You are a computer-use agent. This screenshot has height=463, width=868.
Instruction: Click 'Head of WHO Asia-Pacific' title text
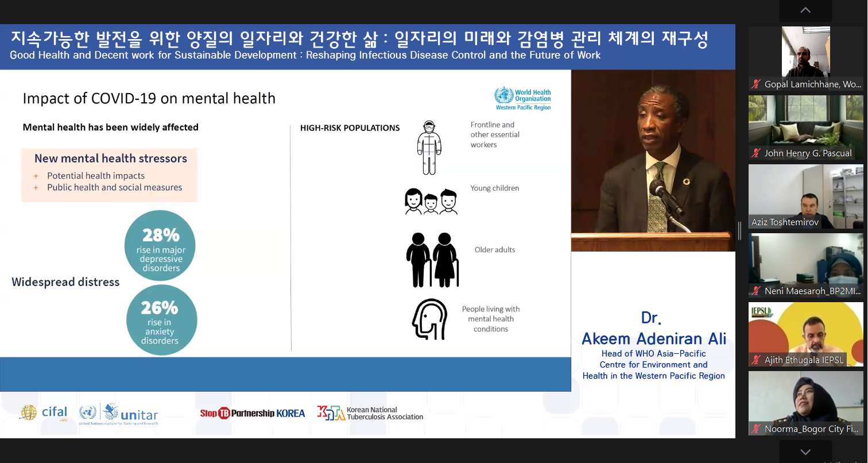tap(654, 354)
